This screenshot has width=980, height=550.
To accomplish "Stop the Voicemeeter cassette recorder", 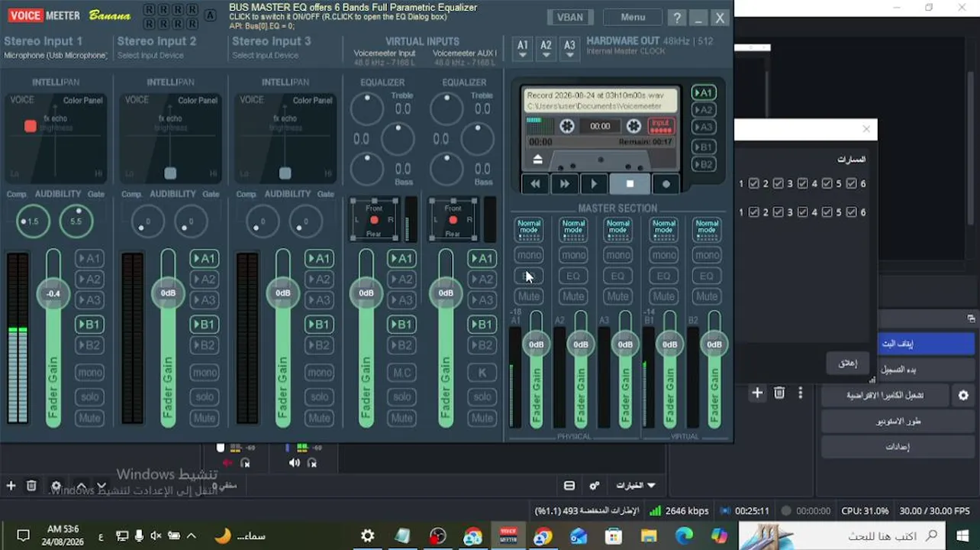I will [x=630, y=184].
